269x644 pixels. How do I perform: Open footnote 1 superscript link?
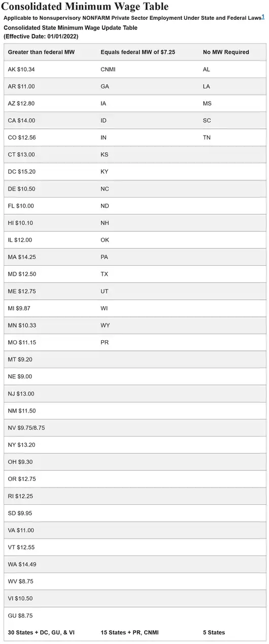(x=263, y=16)
